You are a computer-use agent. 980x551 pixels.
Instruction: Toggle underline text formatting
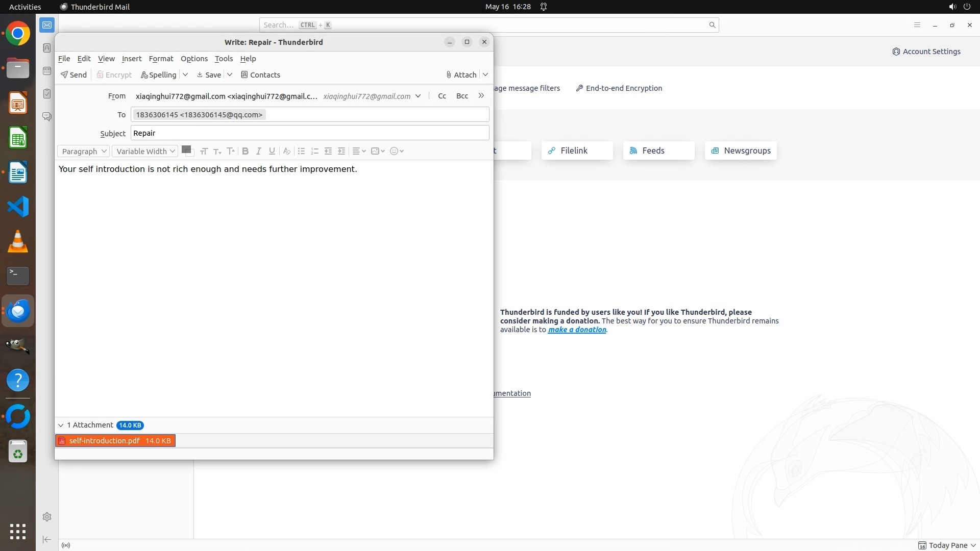(x=272, y=151)
